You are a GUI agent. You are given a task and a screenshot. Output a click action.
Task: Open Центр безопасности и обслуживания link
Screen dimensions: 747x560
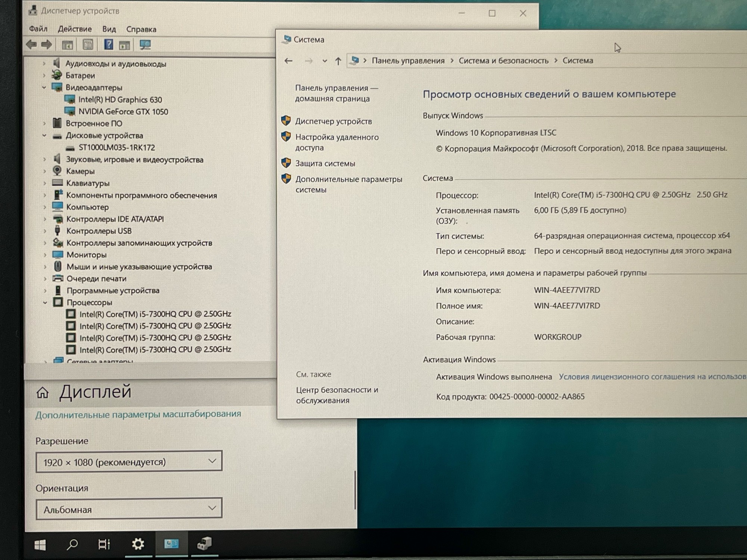(x=337, y=395)
